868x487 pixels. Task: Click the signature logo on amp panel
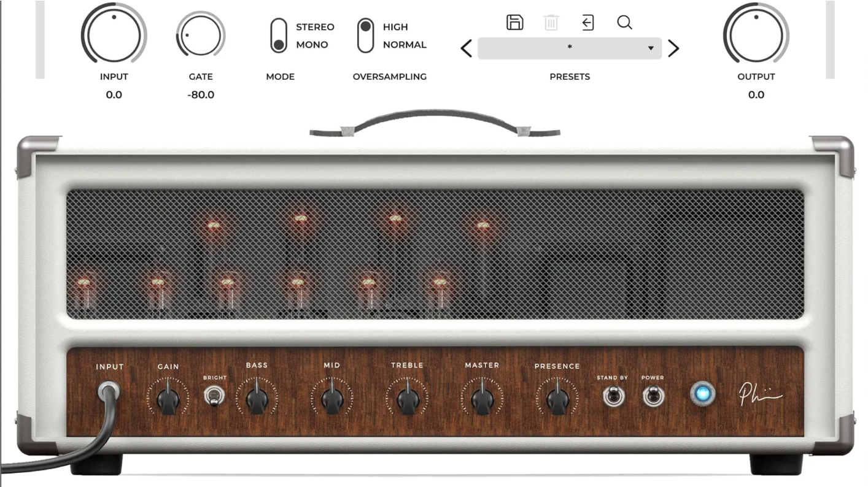(760, 396)
